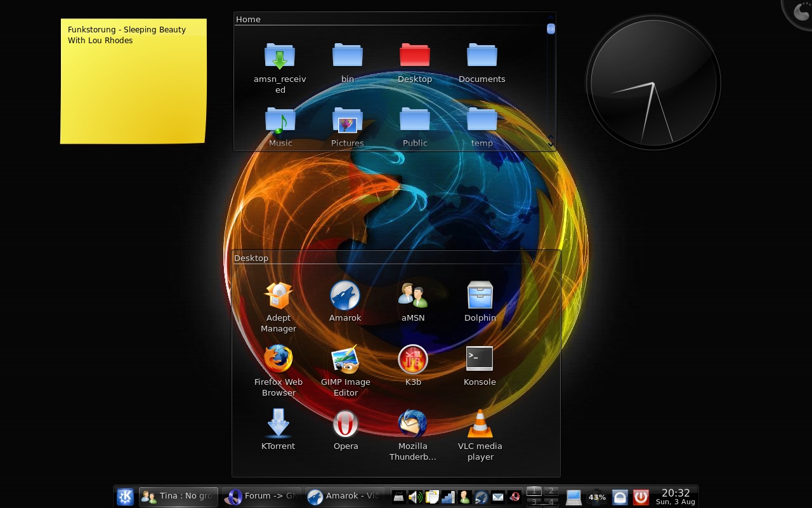Screen dimensions: 812x508
Task: Click the Home folder view title
Action: point(248,19)
